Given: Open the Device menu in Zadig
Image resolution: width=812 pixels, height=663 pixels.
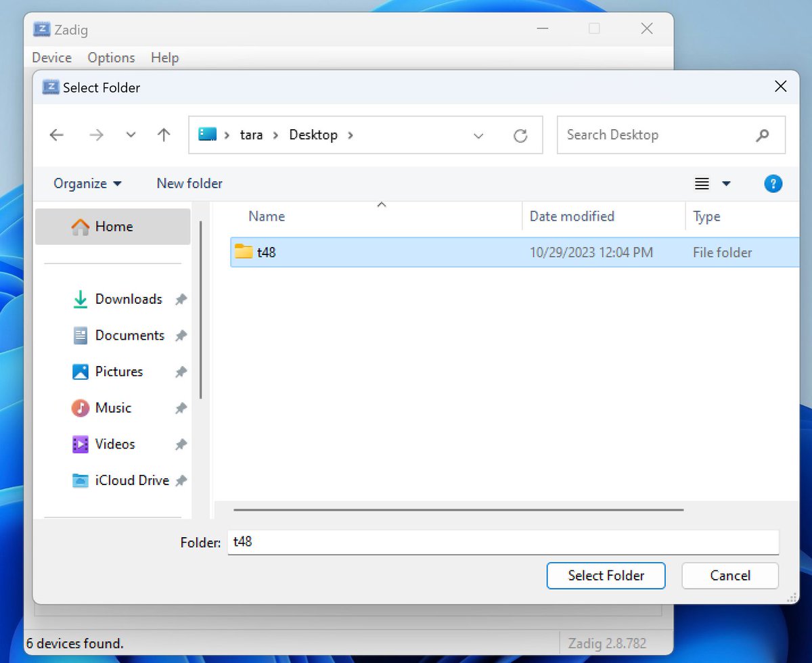Looking at the screenshot, I should (51, 58).
